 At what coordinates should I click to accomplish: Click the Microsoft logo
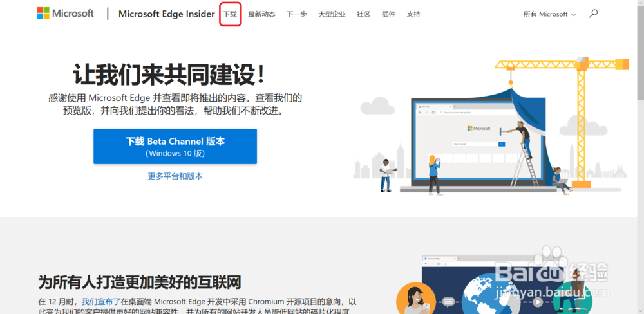pyautogui.click(x=65, y=14)
